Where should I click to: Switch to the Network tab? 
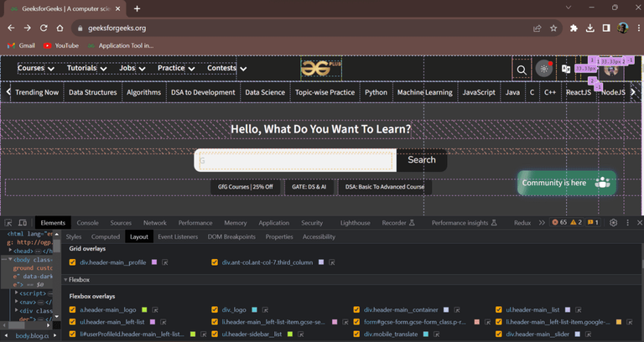click(155, 222)
